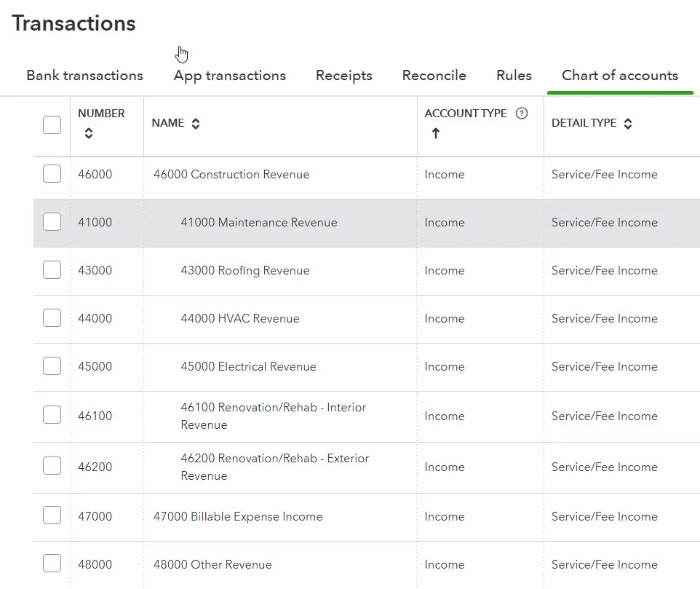Sort by Name column arrows icon

tap(196, 124)
